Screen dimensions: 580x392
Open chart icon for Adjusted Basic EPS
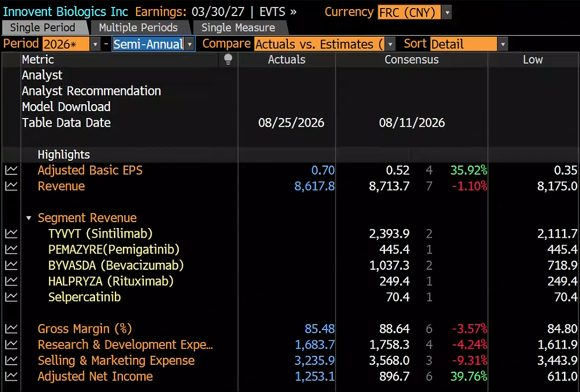coord(11,170)
